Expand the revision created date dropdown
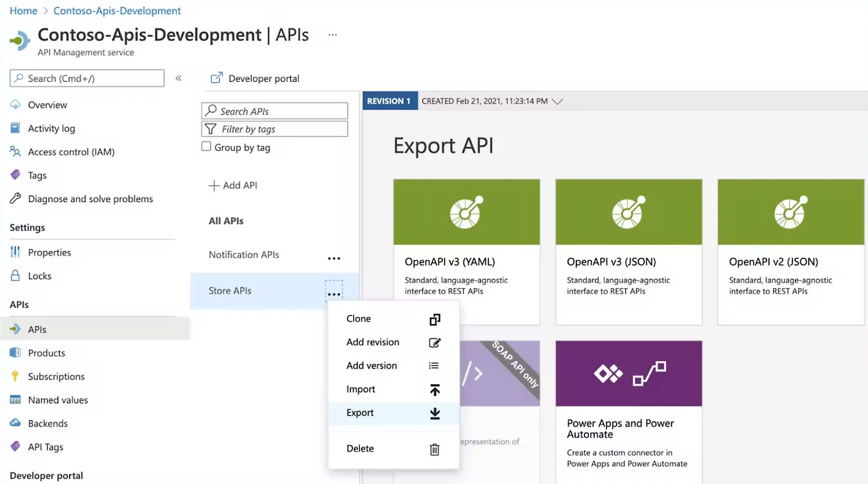The width and height of the screenshot is (868, 484). (x=557, y=101)
